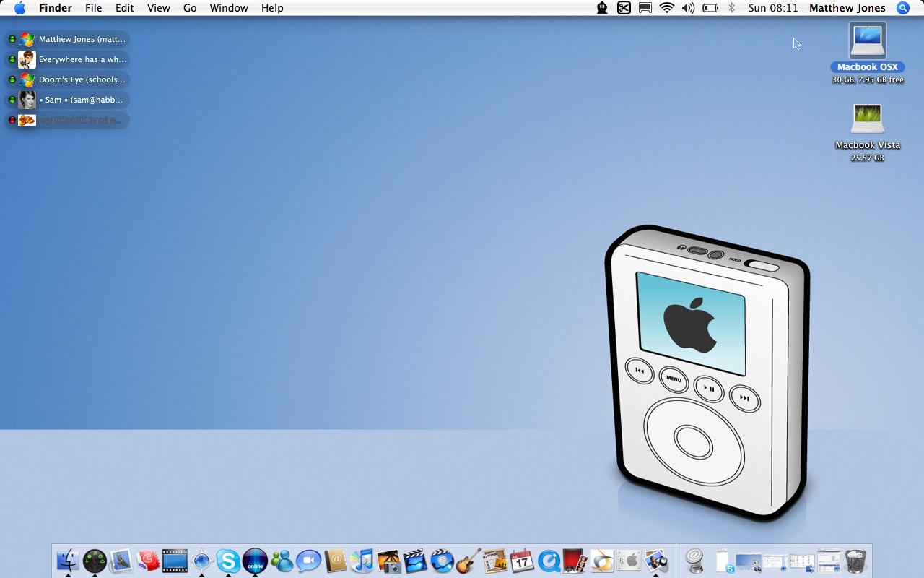Image resolution: width=924 pixels, height=578 pixels.
Task: Open Finder from the Dock
Action: click(68, 561)
